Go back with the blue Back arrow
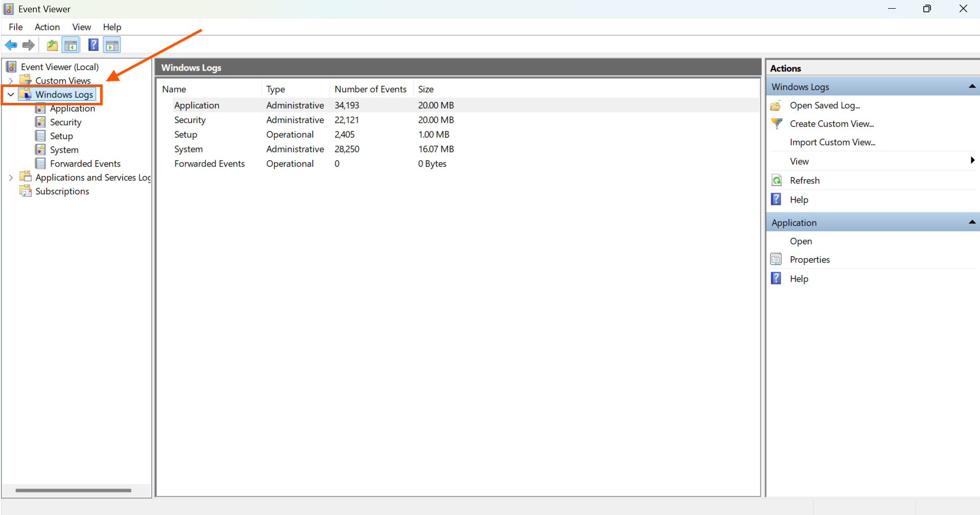This screenshot has height=515, width=980. coord(11,46)
